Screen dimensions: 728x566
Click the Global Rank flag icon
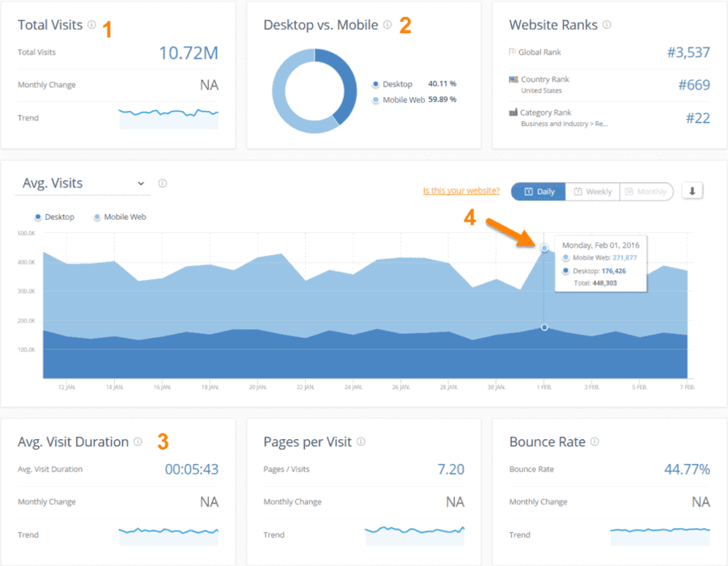tap(513, 52)
